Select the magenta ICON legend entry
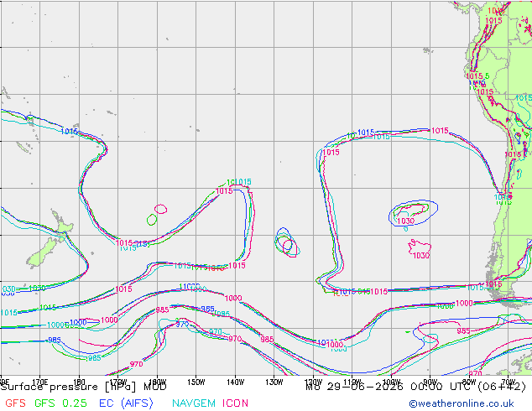The height and width of the screenshot is (411, 532). point(235,403)
